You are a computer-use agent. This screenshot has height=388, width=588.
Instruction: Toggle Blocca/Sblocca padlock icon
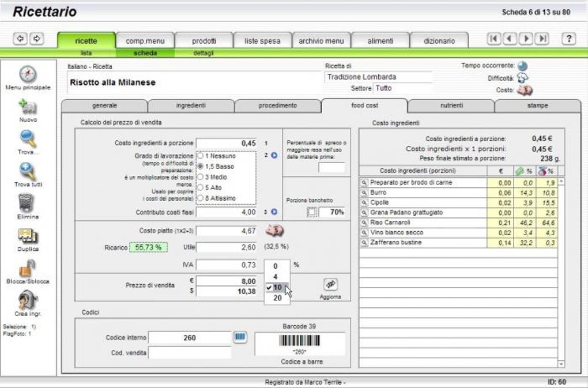point(27,269)
